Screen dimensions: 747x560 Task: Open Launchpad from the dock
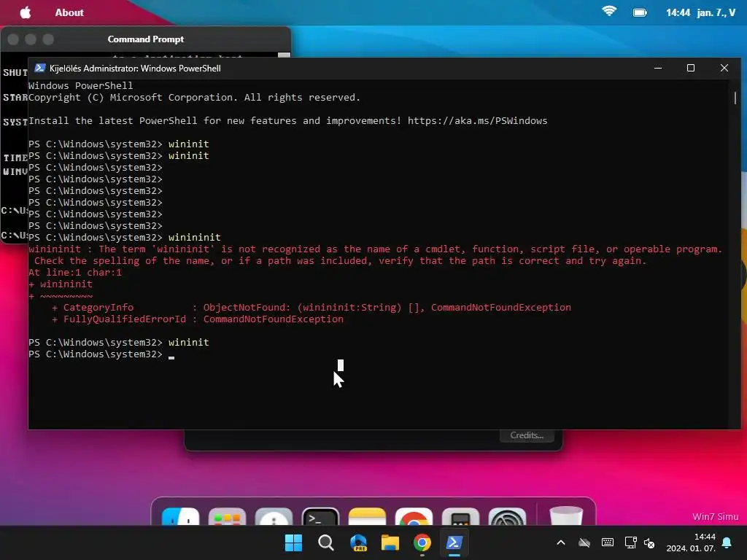[228, 516]
